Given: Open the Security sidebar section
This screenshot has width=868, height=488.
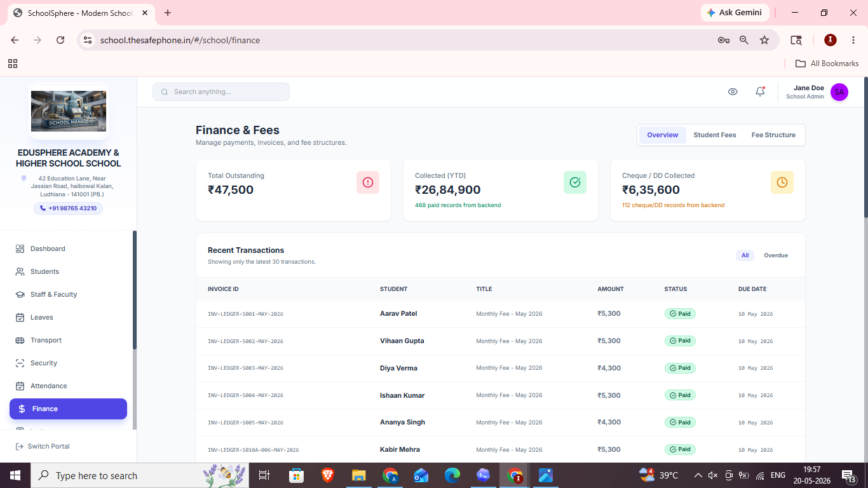Looking at the screenshot, I should point(68,363).
